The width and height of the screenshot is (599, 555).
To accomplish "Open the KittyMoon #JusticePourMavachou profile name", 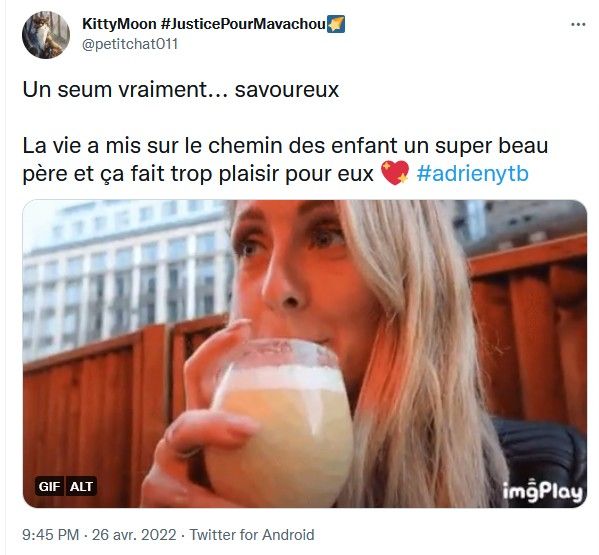I will pyautogui.click(x=203, y=24).
